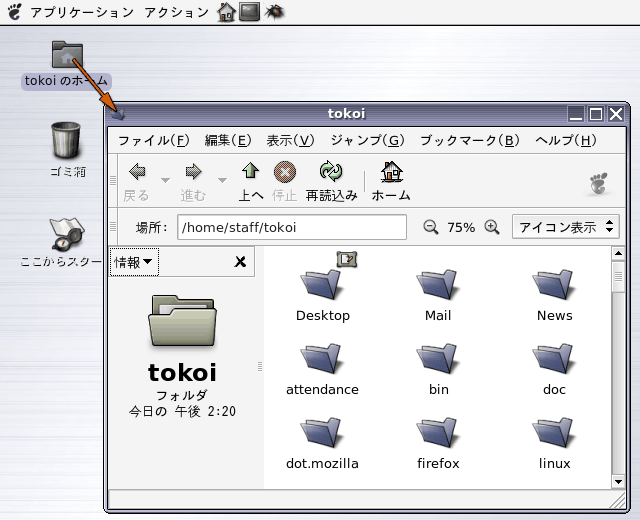Click the emblem badge above the Desktop folder
640x520 pixels.
tap(347, 259)
